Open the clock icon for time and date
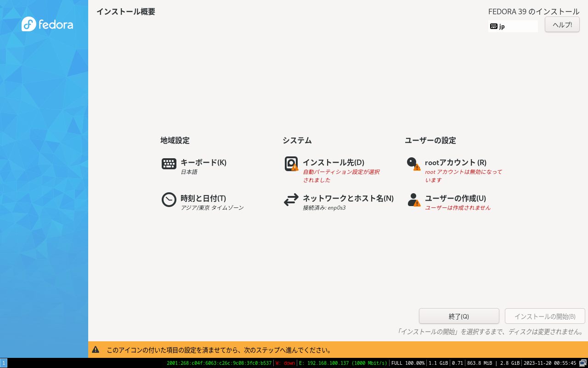588x368 pixels. click(169, 200)
